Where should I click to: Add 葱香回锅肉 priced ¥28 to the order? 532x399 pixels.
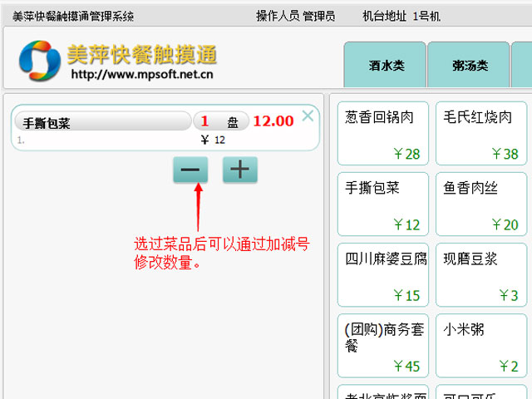pyautogui.click(x=383, y=134)
